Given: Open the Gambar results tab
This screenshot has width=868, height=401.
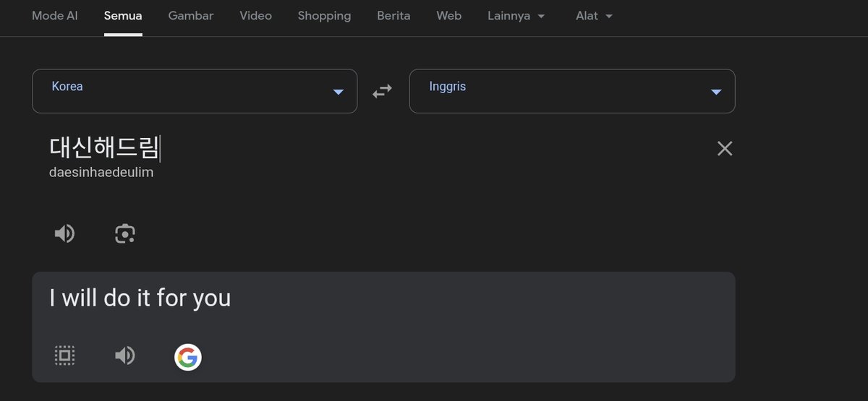Looking at the screenshot, I should (191, 16).
